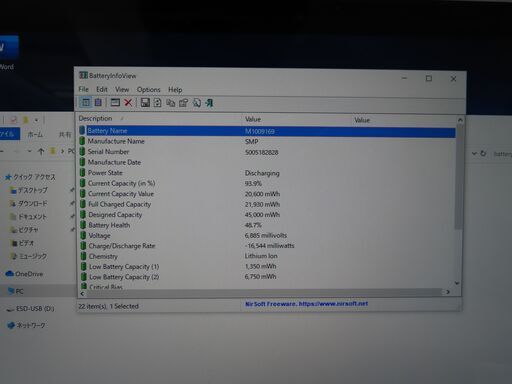Viewport: 512px width, 384px height.
Task: Select the Low Battery Capacity (1) row
Action: [267, 266]
